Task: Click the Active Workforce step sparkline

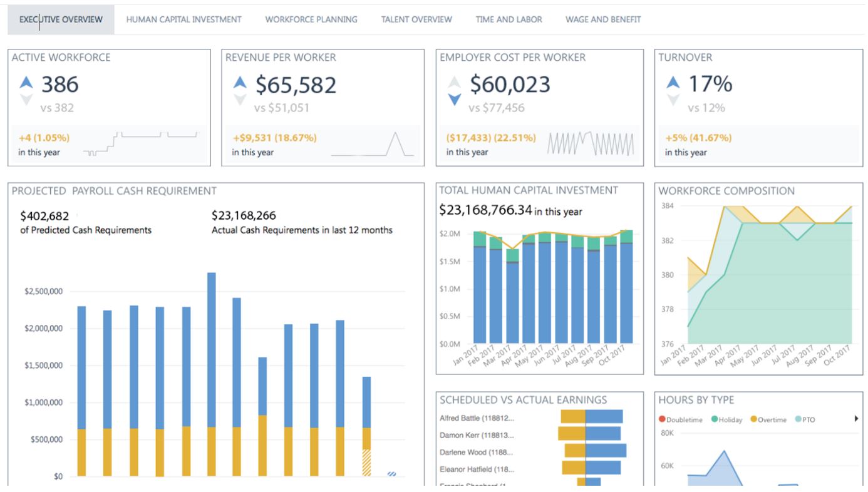Action: (x=142, y=143)
